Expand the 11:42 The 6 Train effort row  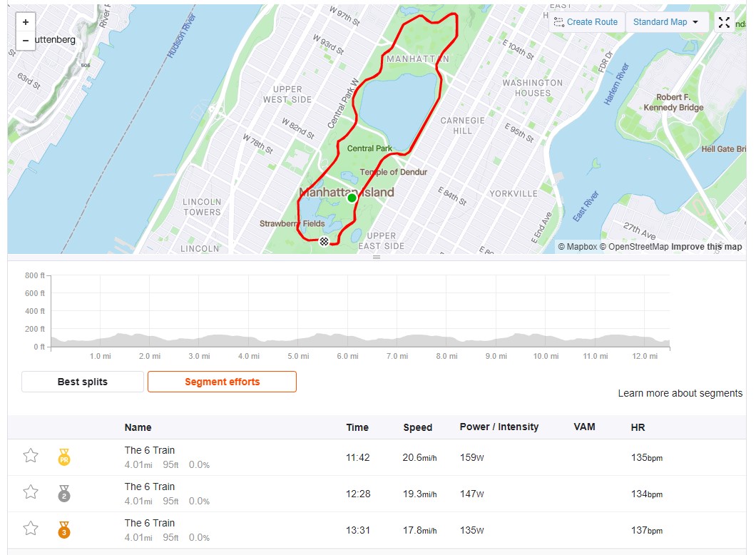pyautogui.click(x=377, y=457)
